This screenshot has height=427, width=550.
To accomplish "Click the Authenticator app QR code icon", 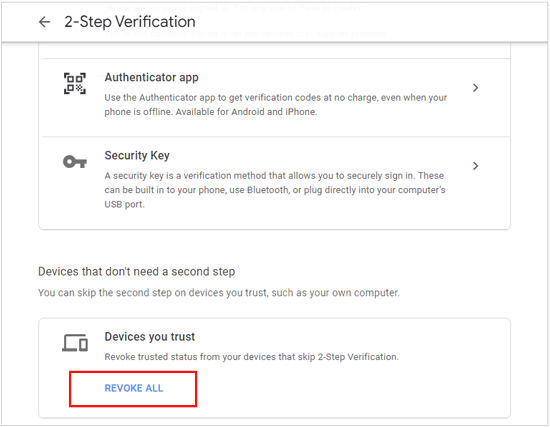I will 75,84.
